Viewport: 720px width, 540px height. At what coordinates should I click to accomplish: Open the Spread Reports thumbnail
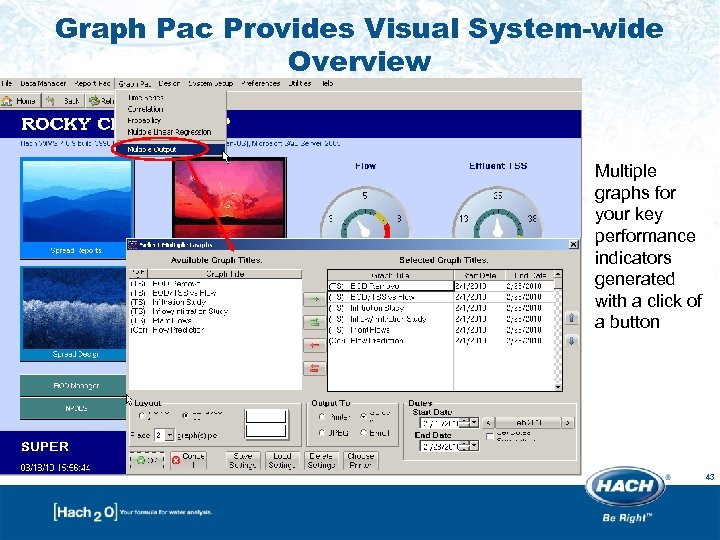point(76,208)
